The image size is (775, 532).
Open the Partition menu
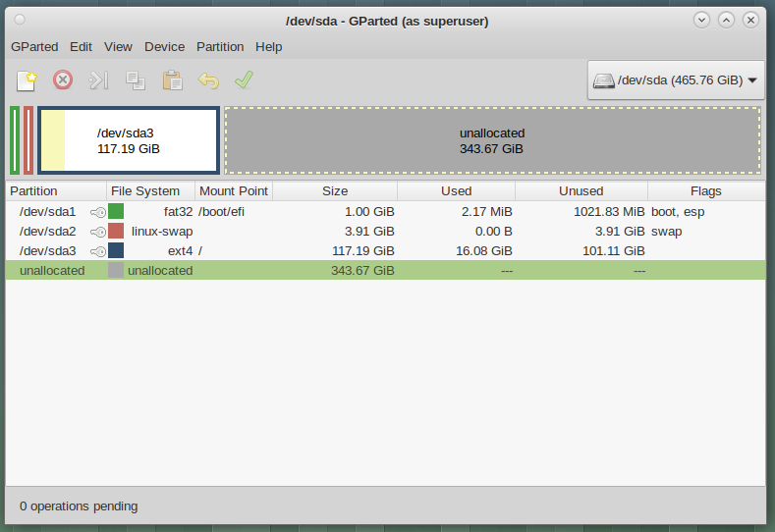[220, 46]
